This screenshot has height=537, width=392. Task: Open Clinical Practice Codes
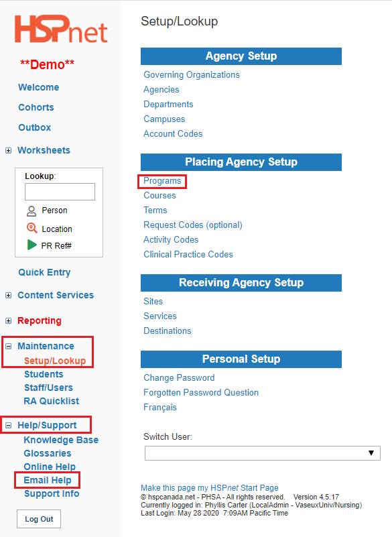[x=188, y=255]
